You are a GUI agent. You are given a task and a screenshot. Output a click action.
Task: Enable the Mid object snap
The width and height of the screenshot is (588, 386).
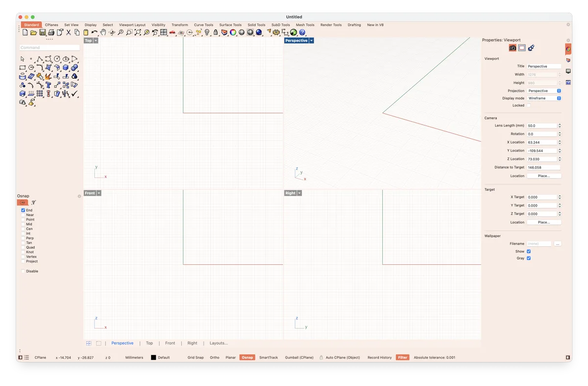(23, 224)
